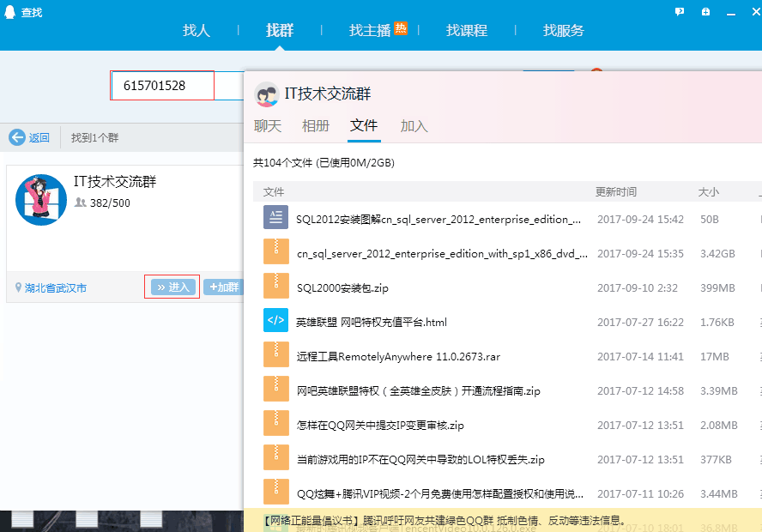This screenshot has height=532, width=762.
Task: Switch to the 聊天 tab
Action: pos(267,126)
